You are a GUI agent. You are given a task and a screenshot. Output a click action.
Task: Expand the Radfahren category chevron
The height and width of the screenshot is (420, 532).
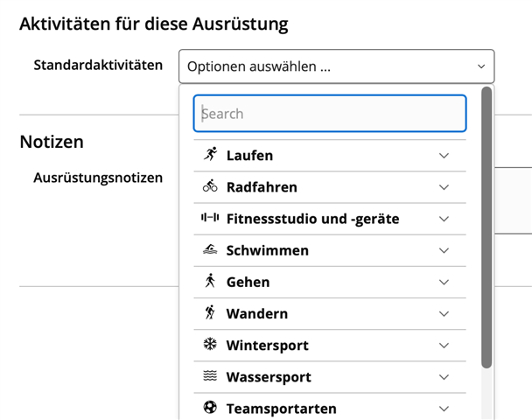tap(444, 187)
